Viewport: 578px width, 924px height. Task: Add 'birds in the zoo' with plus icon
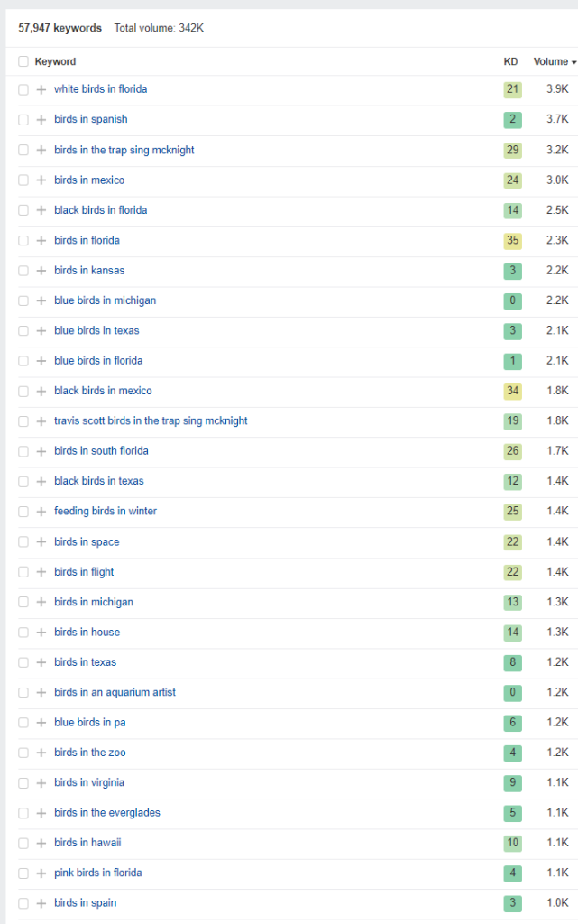click(41, 753)
